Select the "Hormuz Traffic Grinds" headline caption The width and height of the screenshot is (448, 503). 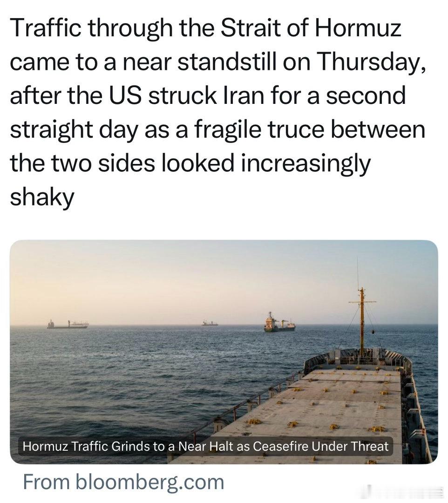click(x=205, y=446)
